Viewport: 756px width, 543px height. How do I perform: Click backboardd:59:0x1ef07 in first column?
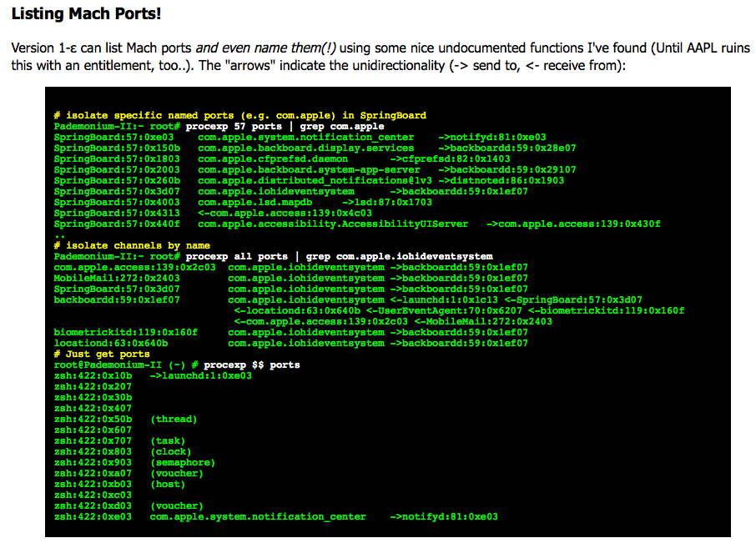click(x=117, y=299)
